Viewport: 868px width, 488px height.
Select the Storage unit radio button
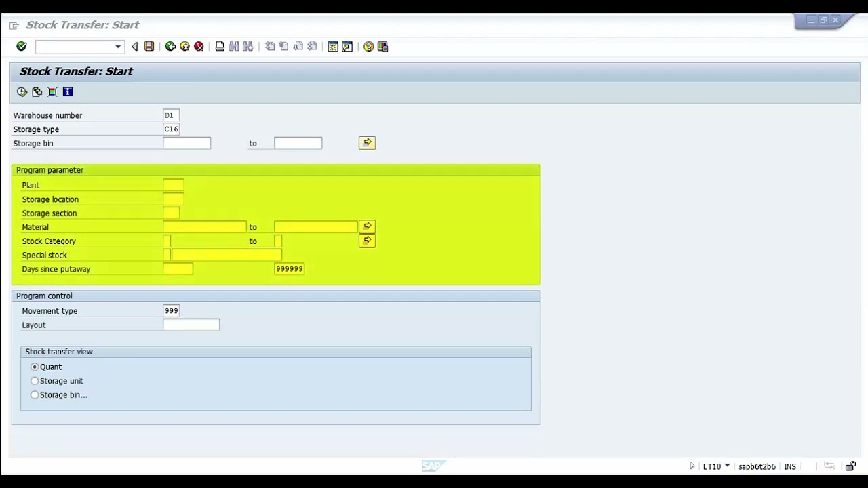click(35, 381)
